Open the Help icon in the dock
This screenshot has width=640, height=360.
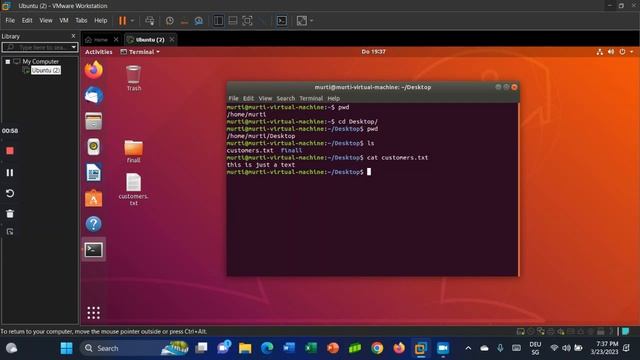click(93, 224)
